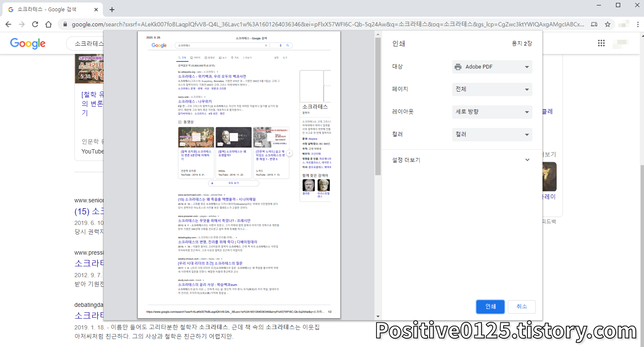Open the 페이지 dropdown showing 전체
This screenshot has height=347, width=644.
pyautogui.click(x=492, y=89)
